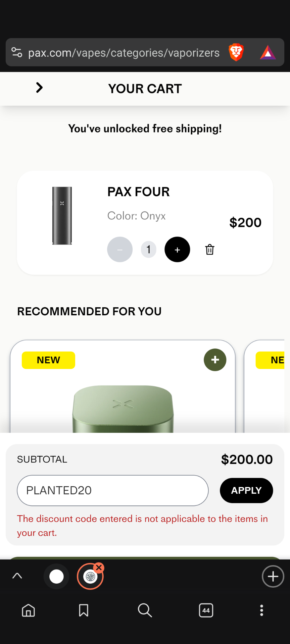Tap the Brave Shields lion icon
Screen dimensions: 290x644
point(236,52)
